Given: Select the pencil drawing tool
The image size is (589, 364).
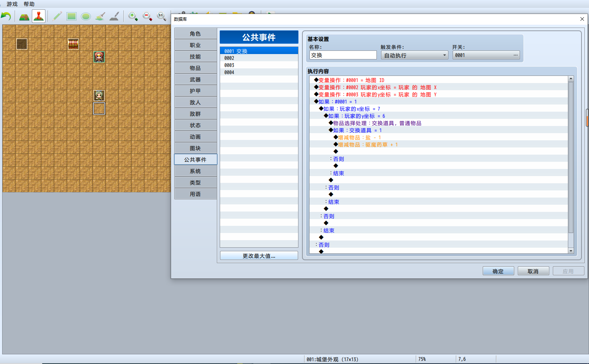Looking at the screenshot, I should [57, 16].
